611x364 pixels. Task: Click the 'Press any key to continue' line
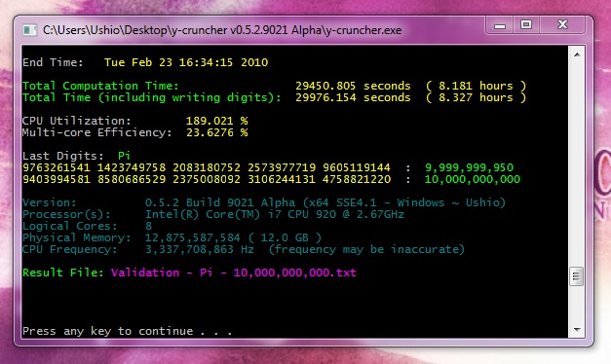click(127, 331)
